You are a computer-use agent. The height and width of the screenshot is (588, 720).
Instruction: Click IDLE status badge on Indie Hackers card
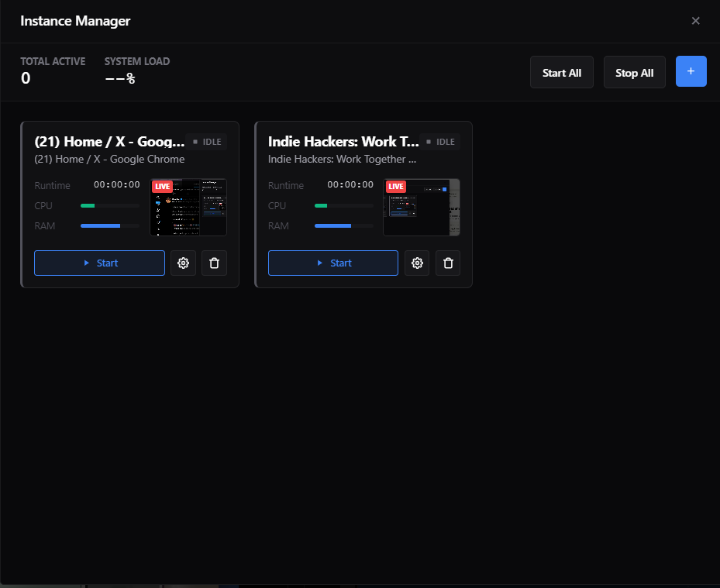[440, 142]
